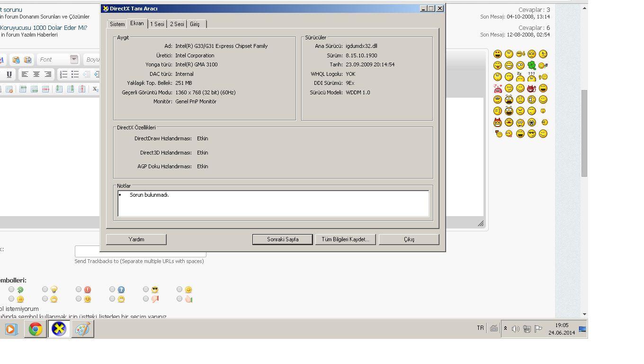The height and width of the screenshot is (364, 644).
Task: Click the Trackback URL input field
Action: tap(140, 252)
